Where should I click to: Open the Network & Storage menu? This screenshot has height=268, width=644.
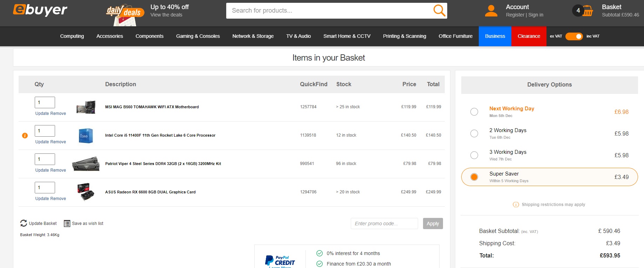(253, 36)
